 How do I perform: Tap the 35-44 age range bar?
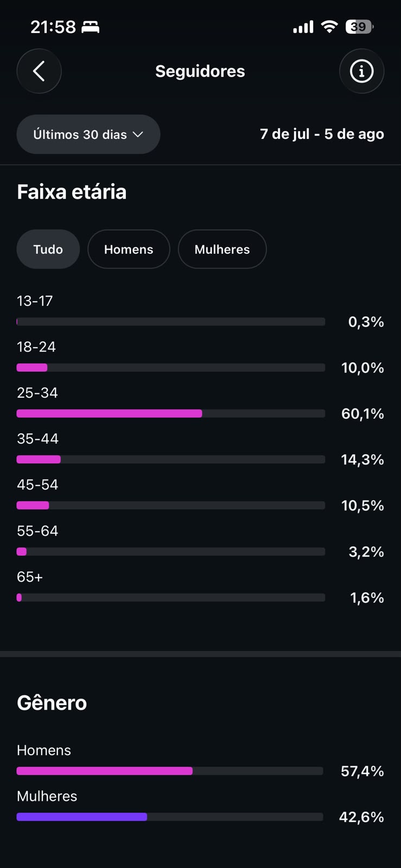pyautogui.click(x=171, y=459)
